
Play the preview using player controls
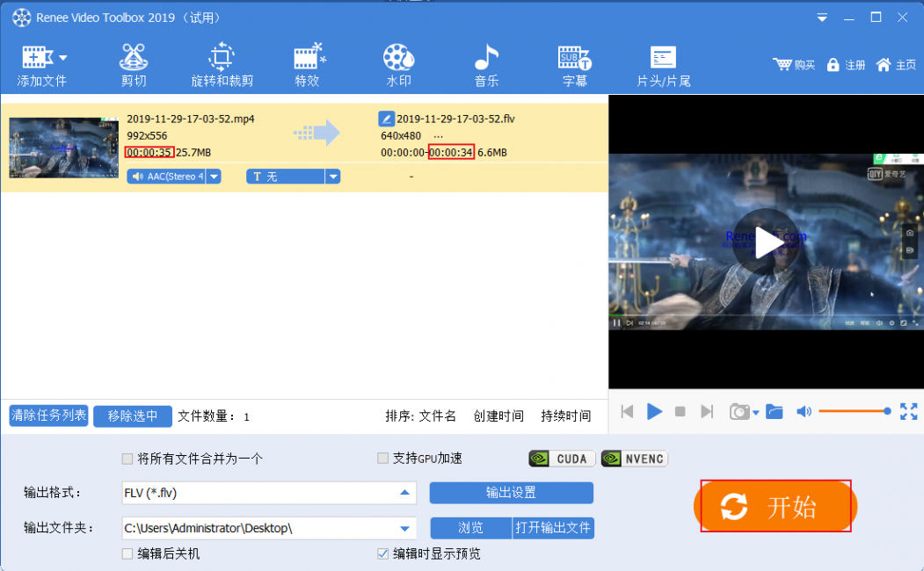654,411
